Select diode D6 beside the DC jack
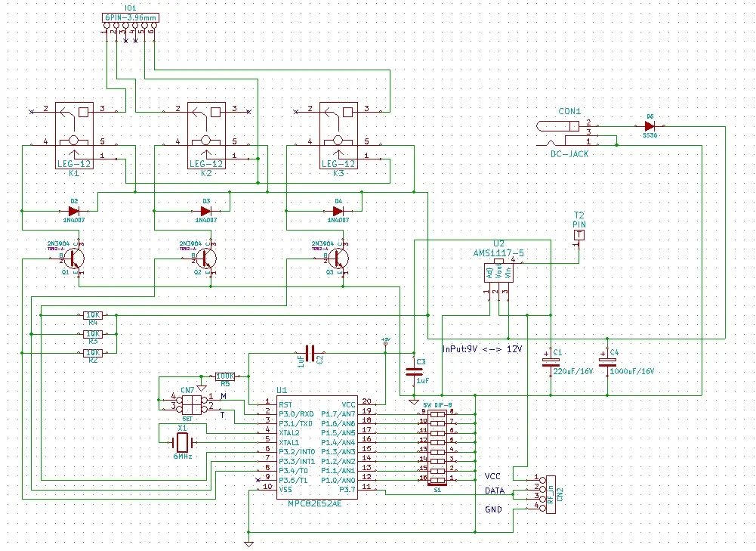The height and width of the screenshot is (551, 756). click(650, 126)
